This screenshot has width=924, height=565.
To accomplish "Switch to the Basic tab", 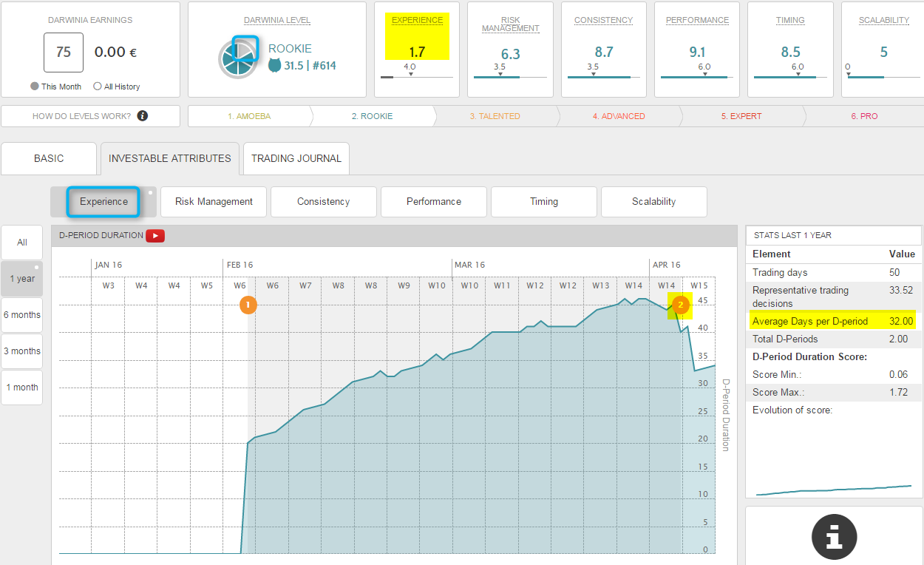I will 49,158.
